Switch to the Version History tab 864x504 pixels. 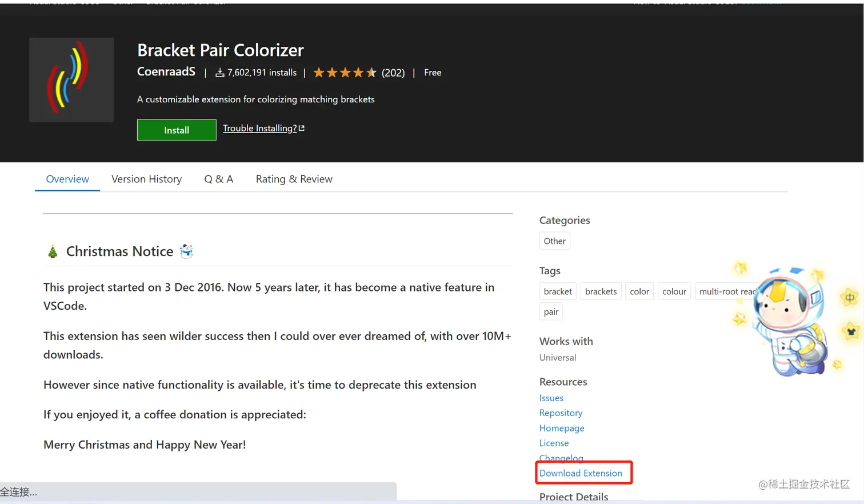[x=147, y=179]
